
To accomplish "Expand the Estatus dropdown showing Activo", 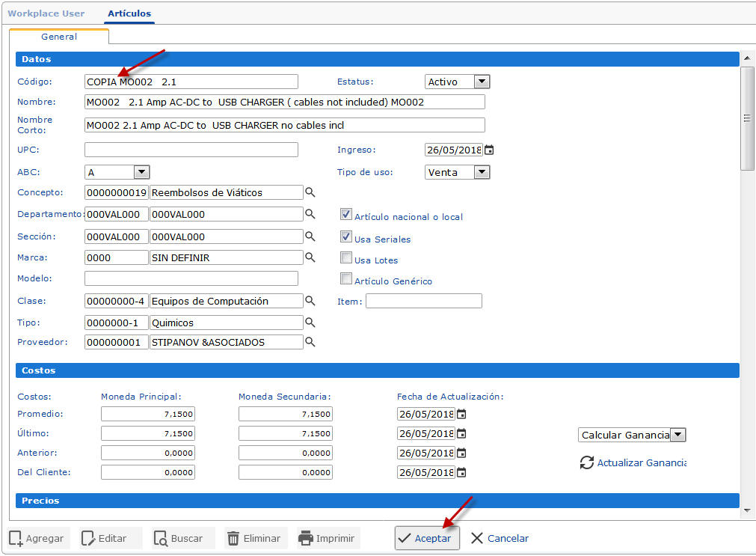I will [x=482, y=82].
